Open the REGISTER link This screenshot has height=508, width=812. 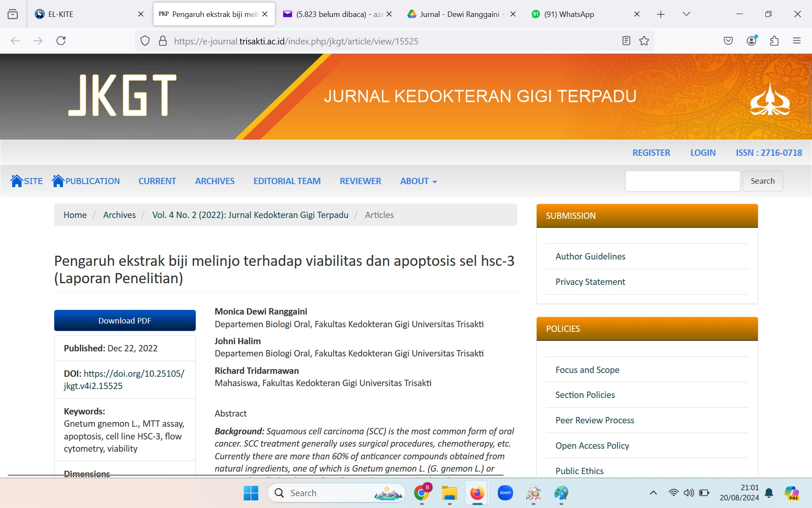coord(651,153)
